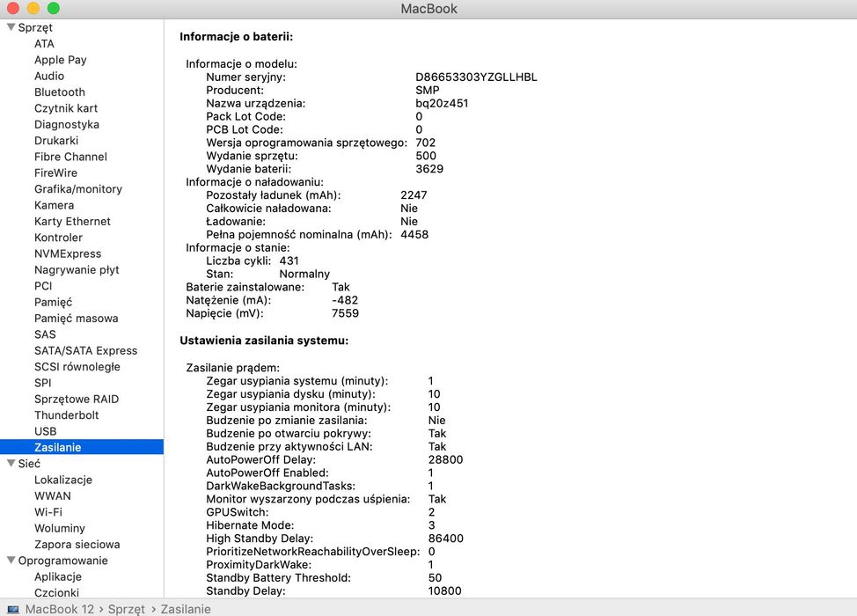
Task: Open the Audio hardware section
Action: coord(49,76)
